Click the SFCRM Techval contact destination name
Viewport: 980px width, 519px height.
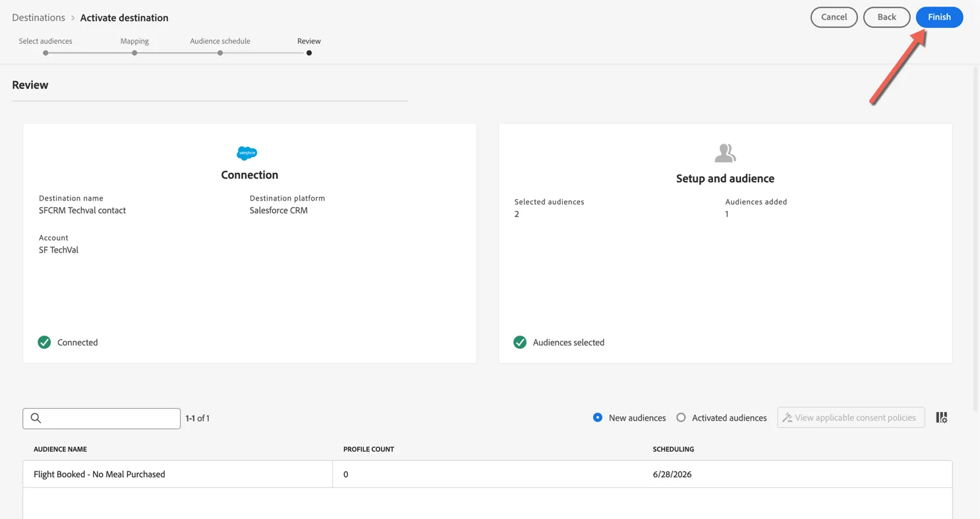(x=82, y=210)
